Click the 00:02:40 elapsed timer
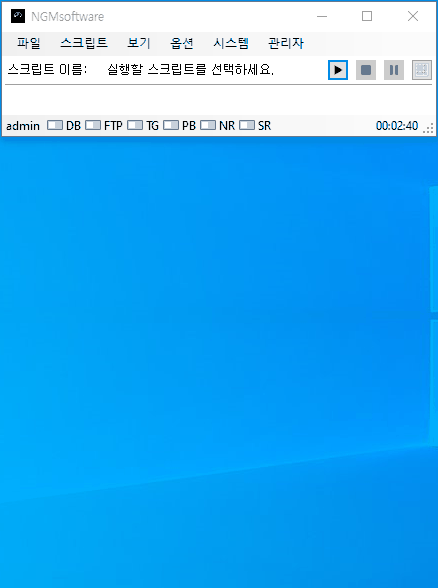438x588 pixels. pos(397,126)
